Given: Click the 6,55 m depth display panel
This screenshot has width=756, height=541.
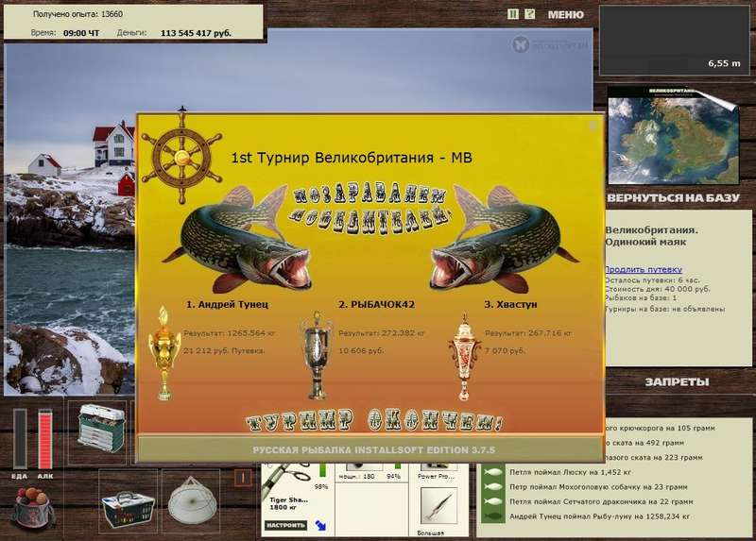Looking at the screenshot, I should pyautogui.click(x=675, y=40).
